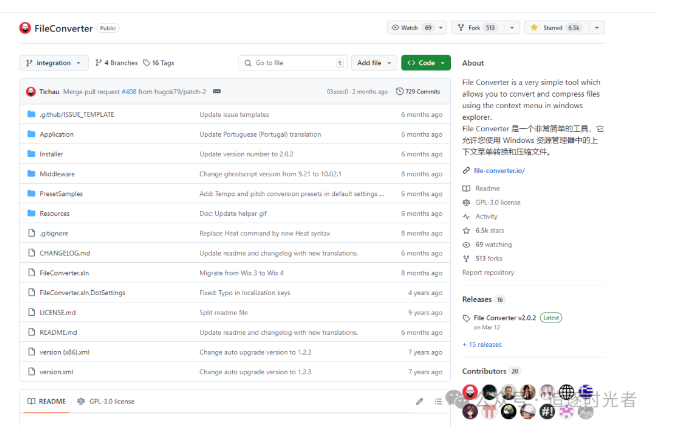Image resolution: width=675 pixels, height=440 pixels.
Task: Click Report repository
Action: pyautogui.click(x=488, y=273)
